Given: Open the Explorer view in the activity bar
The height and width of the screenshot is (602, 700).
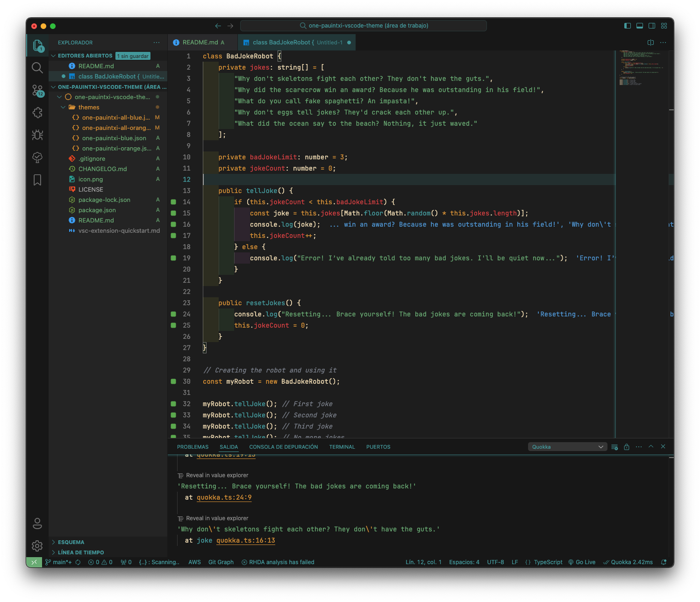Looking at the screenshot, I should click(x=37, y=45).
